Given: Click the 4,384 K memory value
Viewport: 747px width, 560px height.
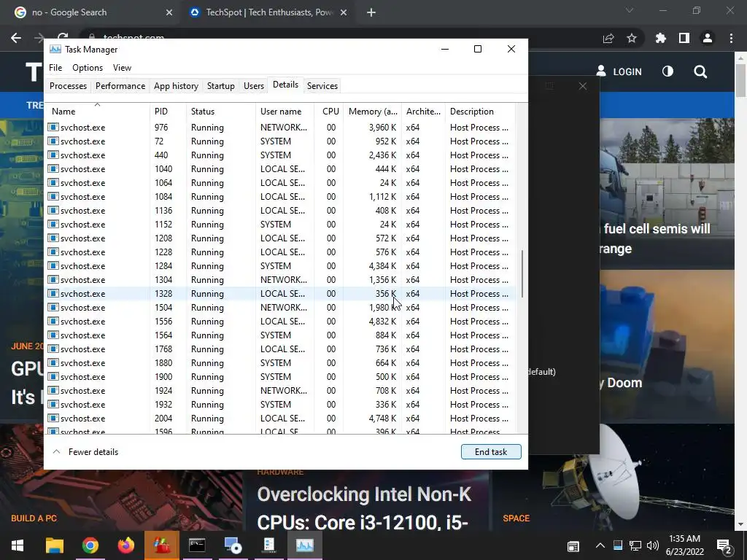Looking at the screenshot, I should [382, 265].
